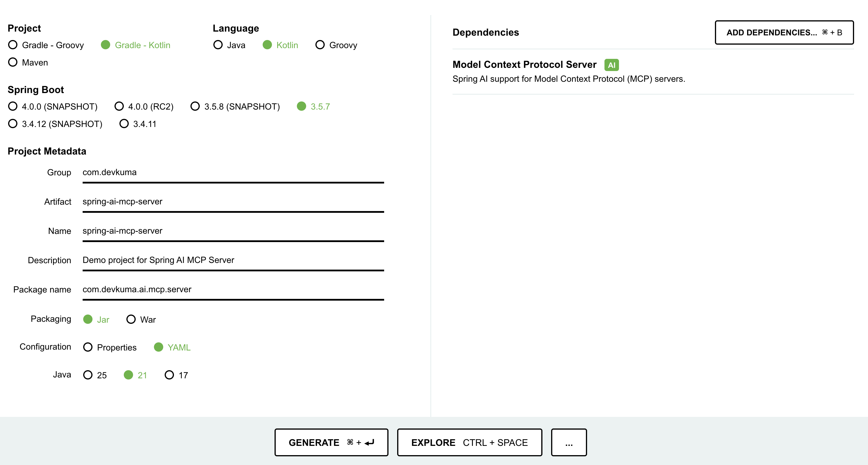Select War packaging option
This screenshot has height=465, width=868.
click(131, 319)
